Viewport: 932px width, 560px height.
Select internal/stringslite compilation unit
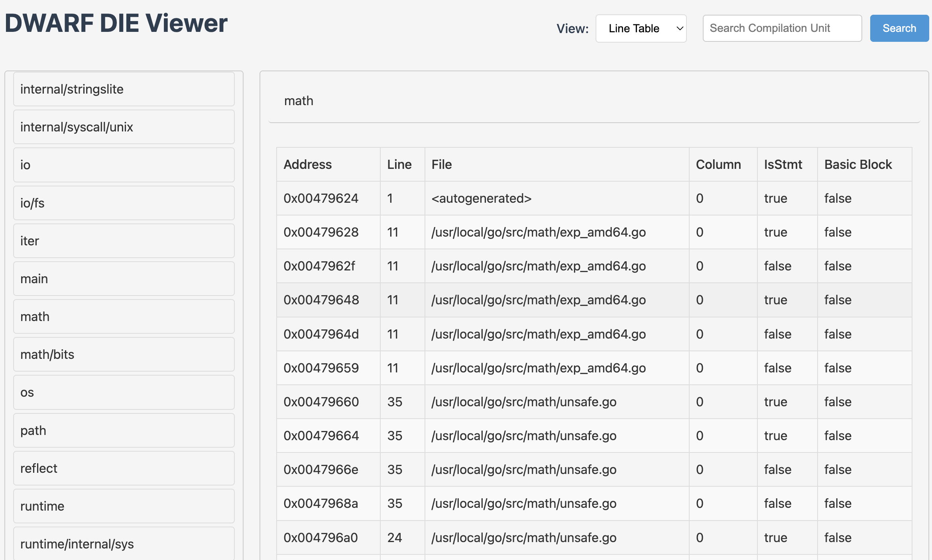[x=124, y=89]
